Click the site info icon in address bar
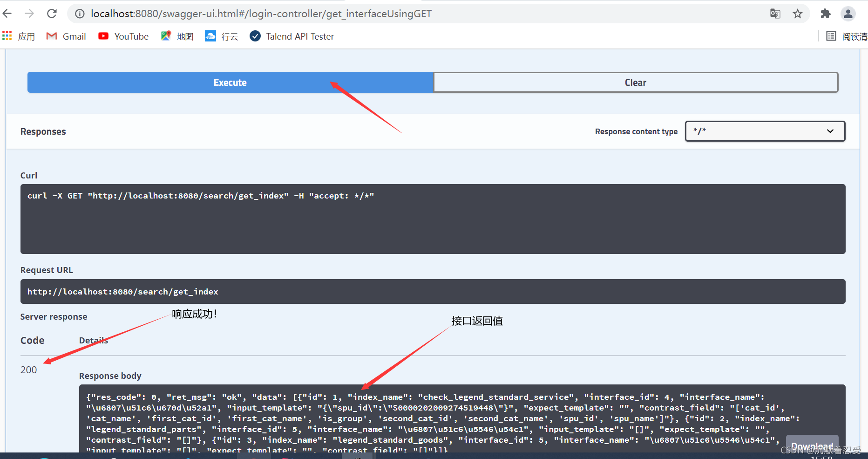This screenshot has height=459, width=868. [80, 14]
